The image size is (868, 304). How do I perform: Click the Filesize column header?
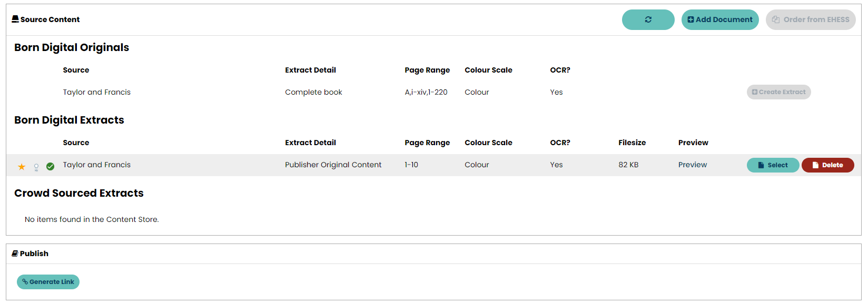(632, 143)
